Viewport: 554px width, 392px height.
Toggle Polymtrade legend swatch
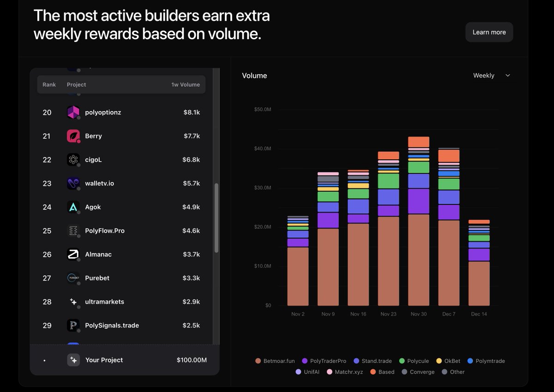pyautogui.click(x=470, y=361)
